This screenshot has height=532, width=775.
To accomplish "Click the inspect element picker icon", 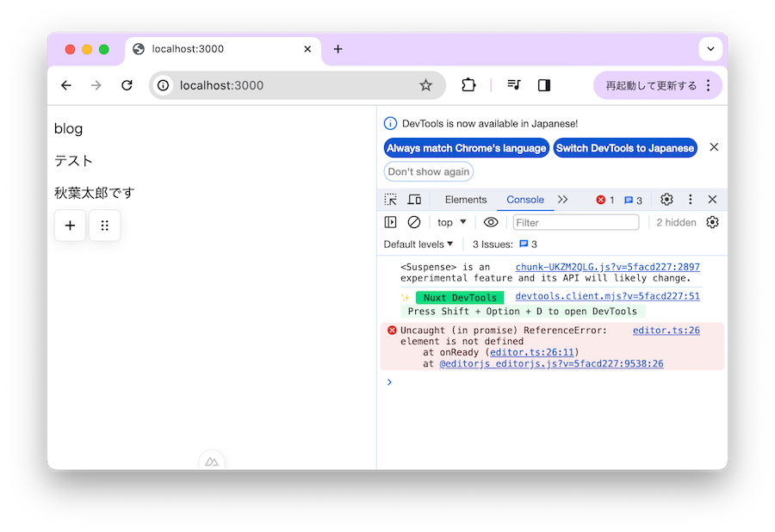I will pos(391,200).
